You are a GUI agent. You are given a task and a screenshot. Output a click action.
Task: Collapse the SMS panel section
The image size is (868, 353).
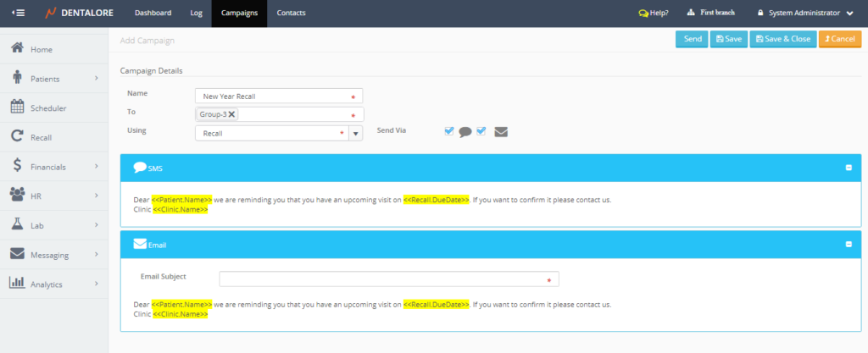pos(849,168)
